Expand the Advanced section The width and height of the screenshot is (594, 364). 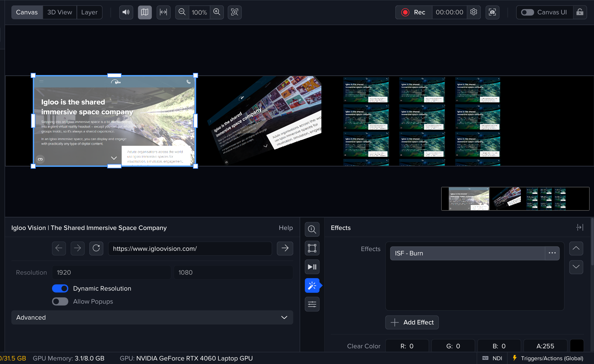coord(152,317)
